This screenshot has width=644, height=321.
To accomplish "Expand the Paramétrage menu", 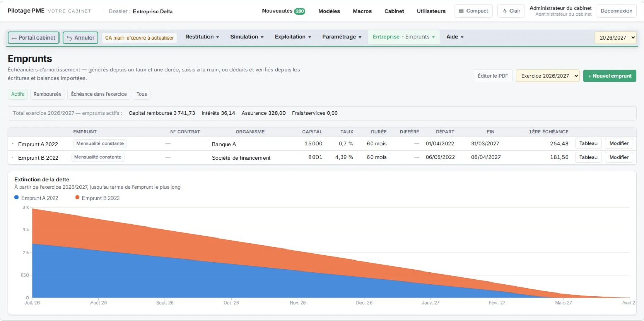I will (342, 37).
